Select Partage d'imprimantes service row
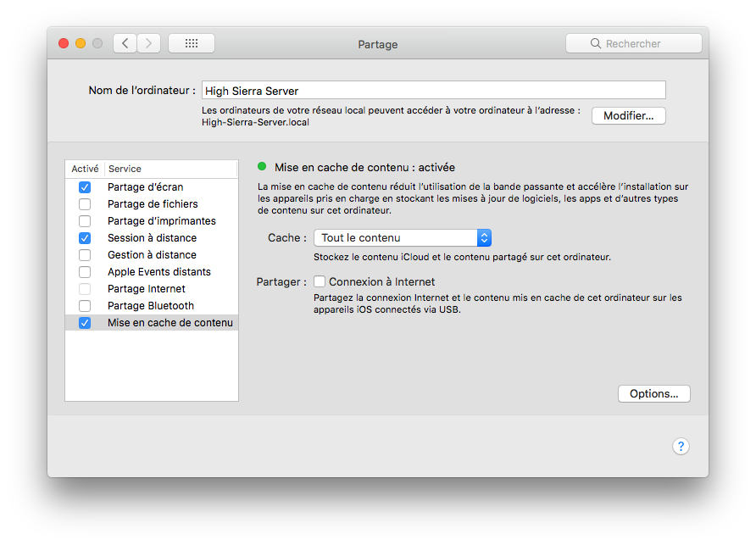 [161, 221]
